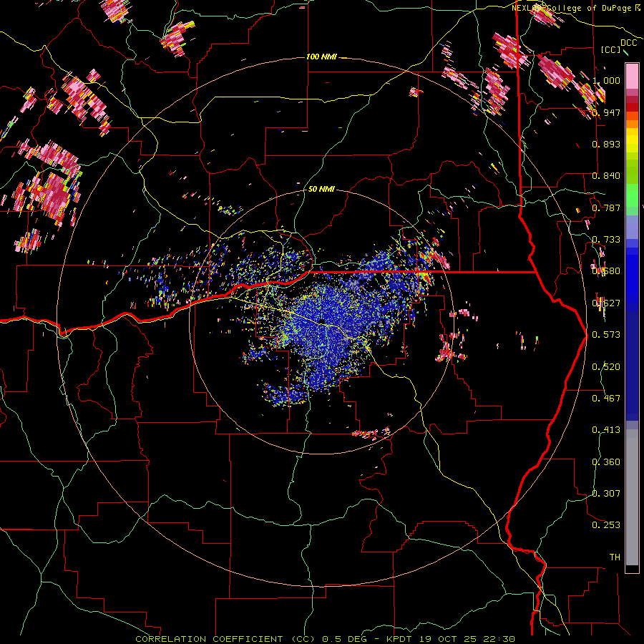The width and height of the screenshot is (644, 644).
Task: Click the 0.307 value on color scale
Action: [606, 494]
